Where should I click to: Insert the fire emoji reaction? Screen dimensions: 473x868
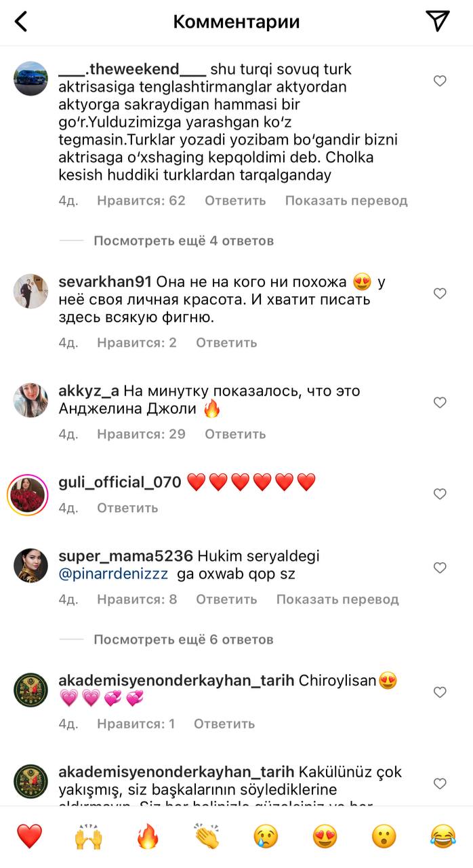click(x=147, y=836)
